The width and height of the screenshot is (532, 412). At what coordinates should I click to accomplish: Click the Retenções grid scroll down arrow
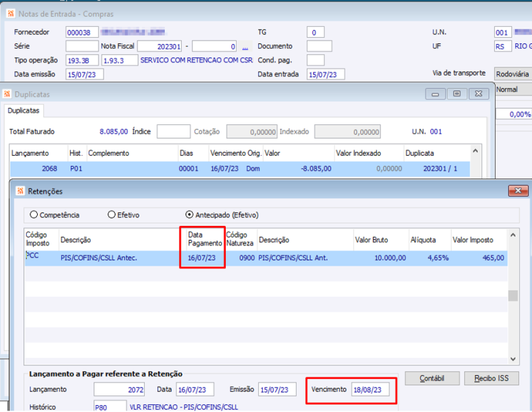coord(513,359)
